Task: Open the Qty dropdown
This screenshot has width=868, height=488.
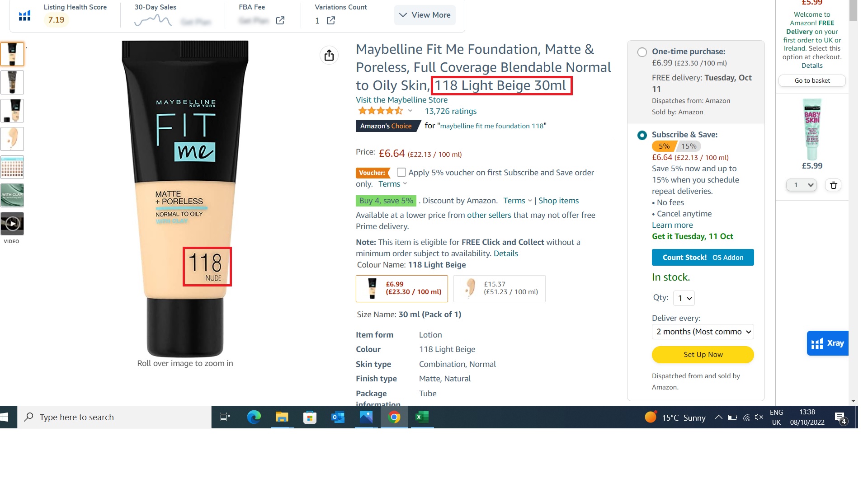Action: tap(684, 298)
